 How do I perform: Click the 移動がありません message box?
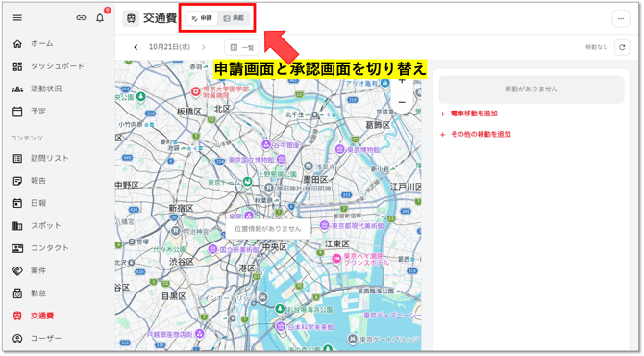pyautogui.click(x=531, y=89)
